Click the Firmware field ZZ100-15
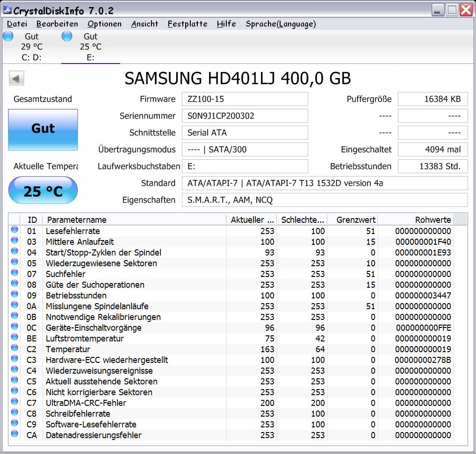The height and width of the screenshot is (454, 476). (x=245, y=99)
